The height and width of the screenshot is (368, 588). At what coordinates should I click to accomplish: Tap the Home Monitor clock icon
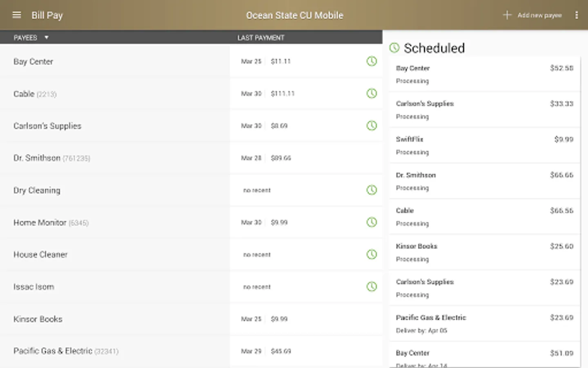point(372,222)
